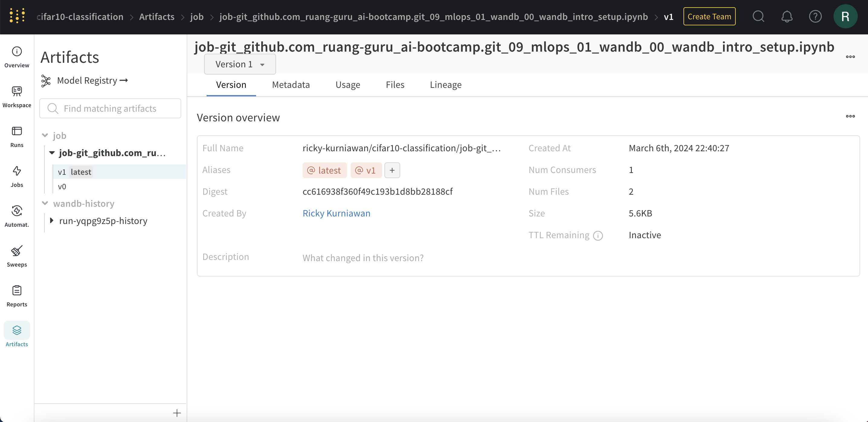Select v1 latest version in tree
868x422 pixels.
119,172
